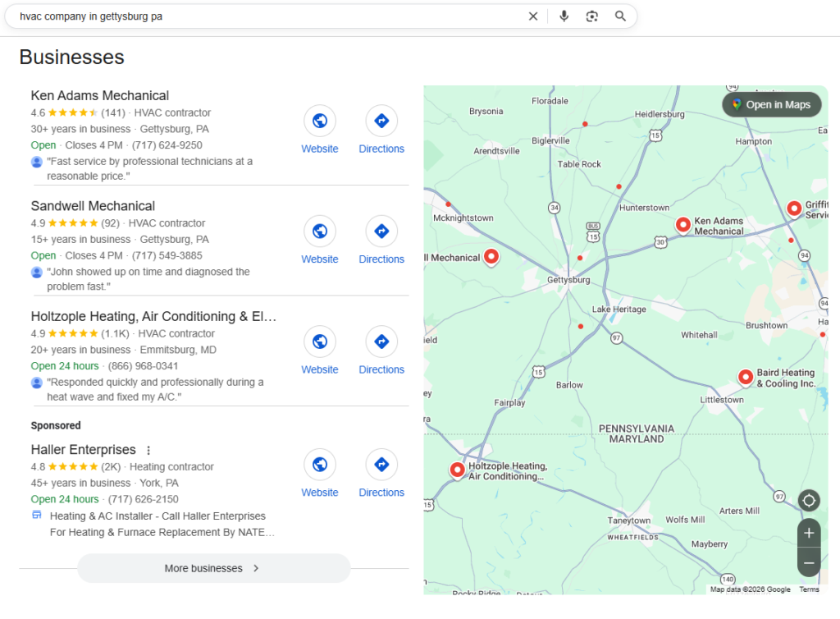The height and width of the screenshot is (619, 840).
Task: Open Directions for Haller Enterprises
Action: point(381,464)
